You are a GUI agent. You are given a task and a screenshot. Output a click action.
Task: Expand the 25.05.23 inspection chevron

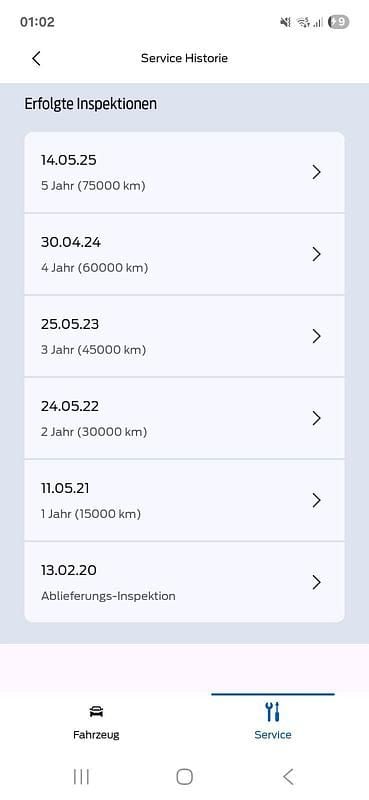(316, 336)
